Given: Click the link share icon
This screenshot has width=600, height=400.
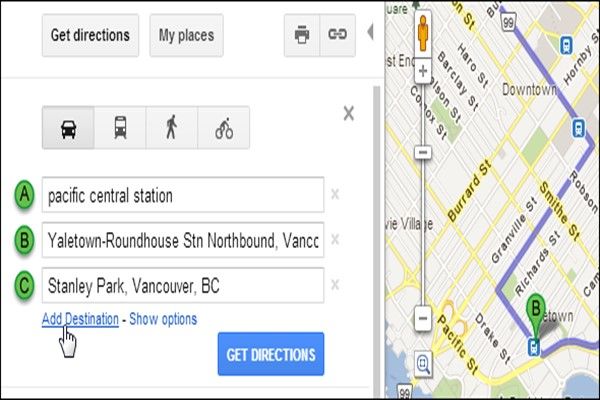Looking at the screenshot, I should pos(337,35).
